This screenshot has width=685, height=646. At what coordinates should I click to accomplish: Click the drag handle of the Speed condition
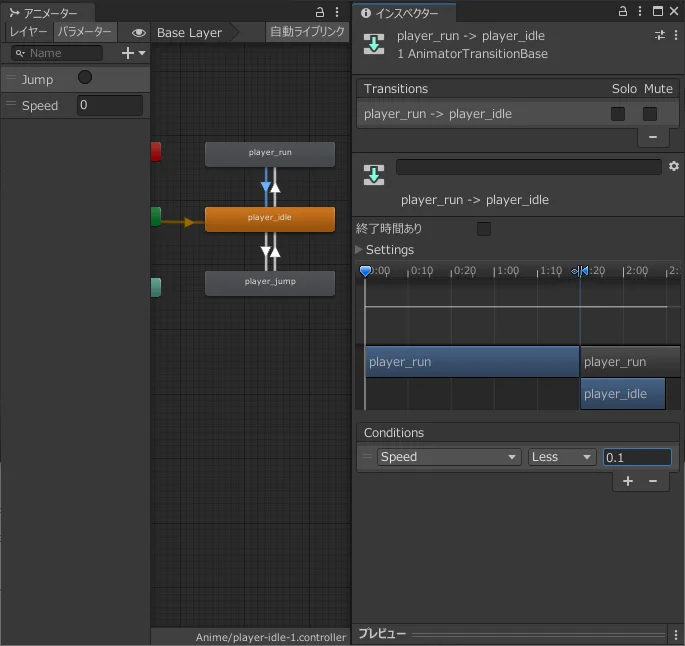click(x=367, y=456)
